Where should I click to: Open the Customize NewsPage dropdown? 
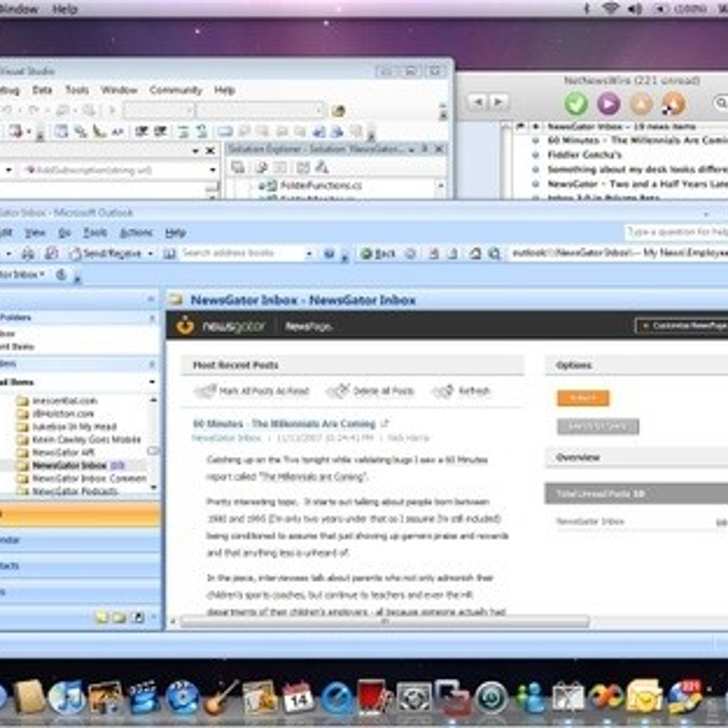pos(682,326)
